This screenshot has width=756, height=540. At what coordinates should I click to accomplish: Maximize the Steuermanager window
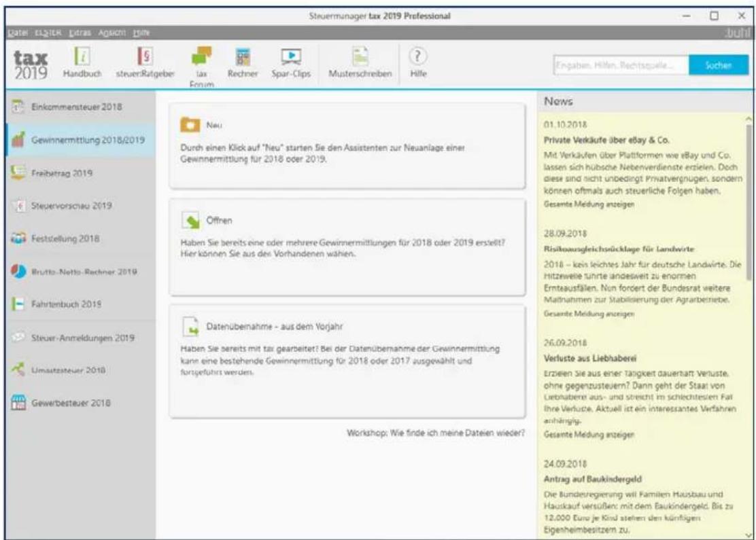click(714, 16)
